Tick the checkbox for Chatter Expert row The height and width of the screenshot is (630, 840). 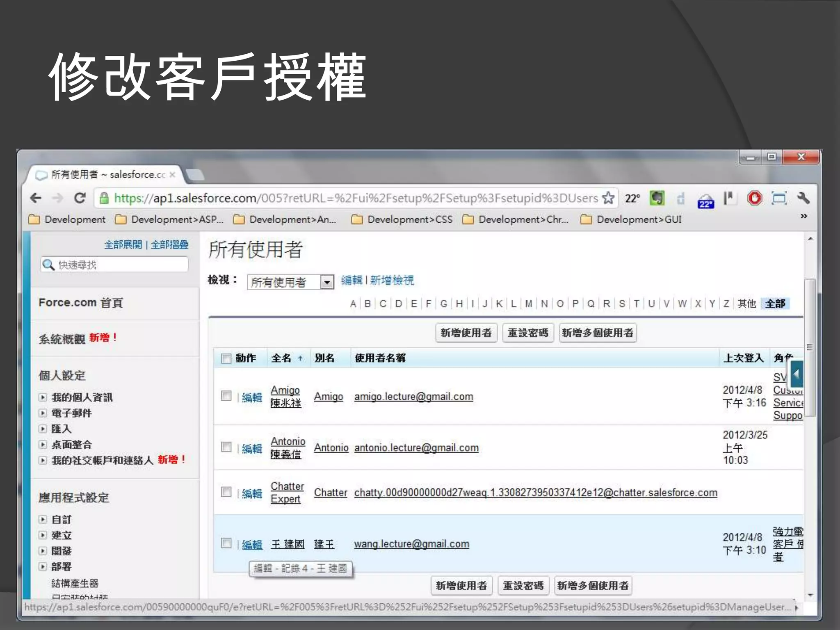(226, 491)
